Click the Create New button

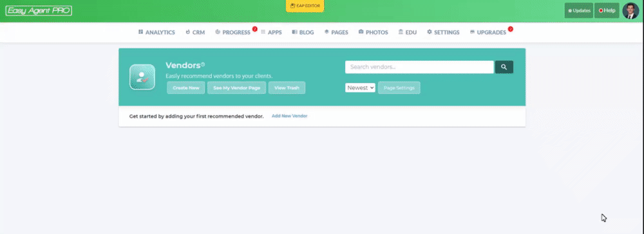(x=185, y=87)
